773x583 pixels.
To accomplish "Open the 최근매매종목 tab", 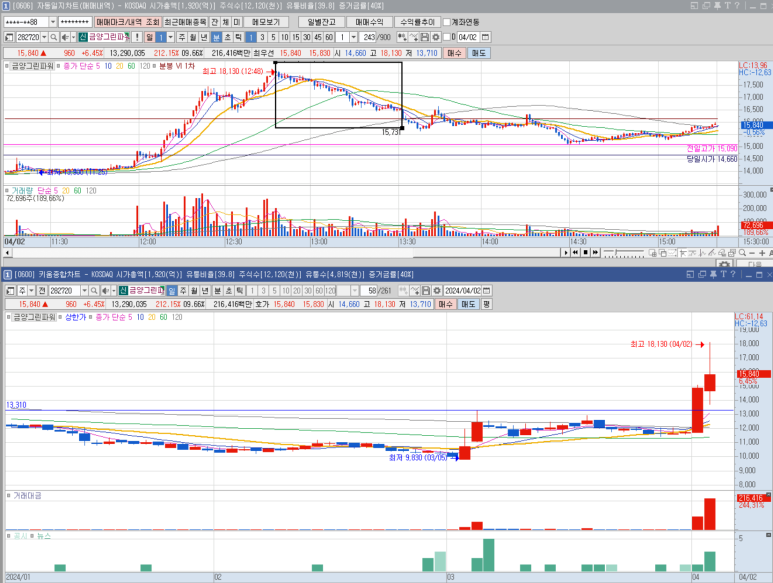I will [185, 22].
